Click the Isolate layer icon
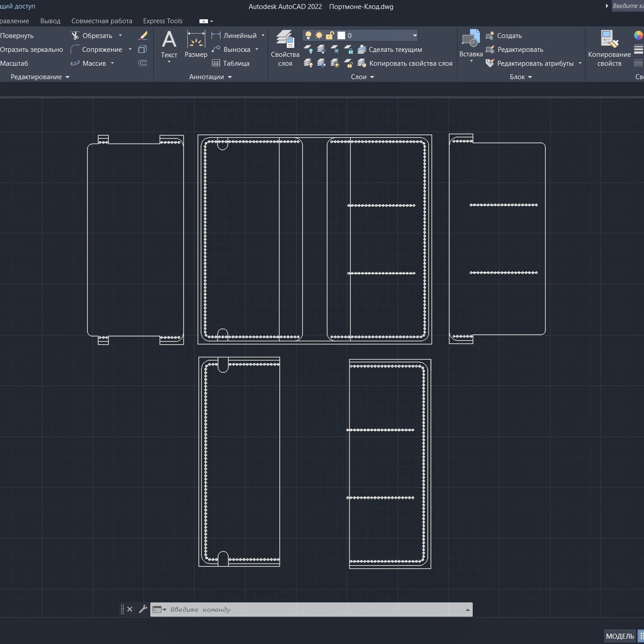Image resolution: width=644 pixels, height=644 pixels. point(322,49)
